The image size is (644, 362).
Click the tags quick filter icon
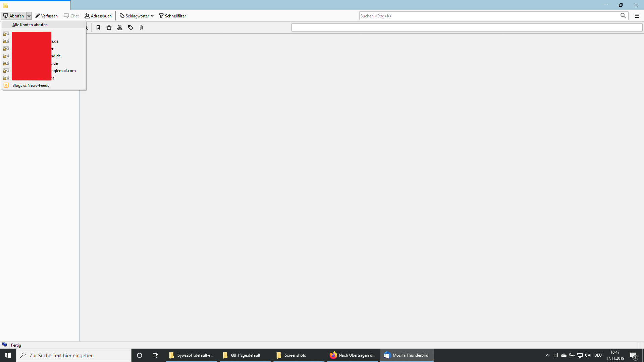tap(130, 28)
